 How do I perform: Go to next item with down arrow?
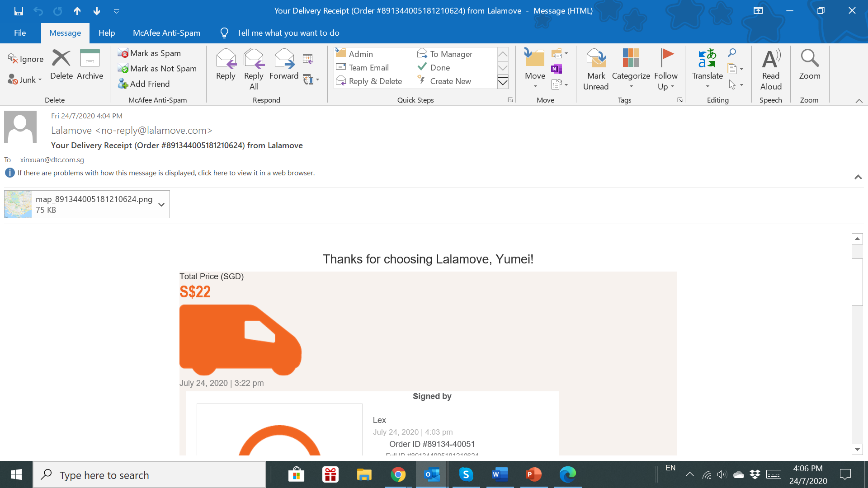point(97,11)
